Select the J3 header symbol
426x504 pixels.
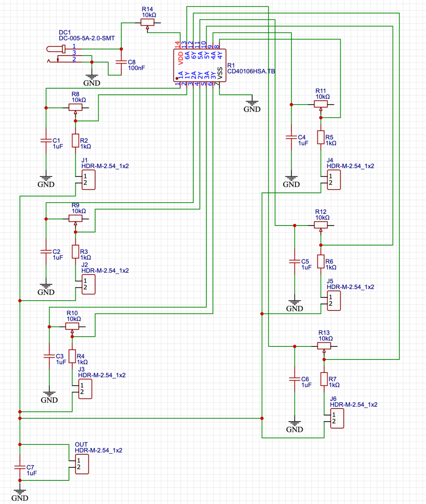(85, 389)
